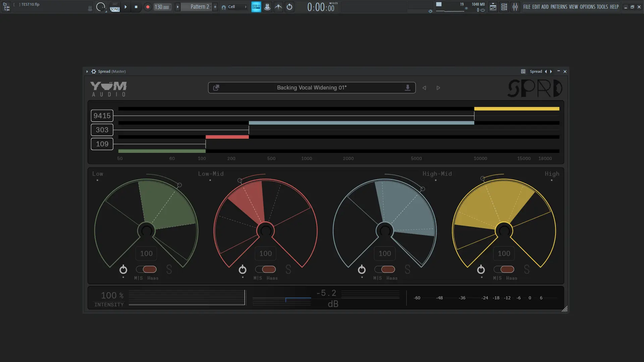Screen dimensions: 644x362
Task: Solo the High-Mid band
Action: click(x=408, y=269)
